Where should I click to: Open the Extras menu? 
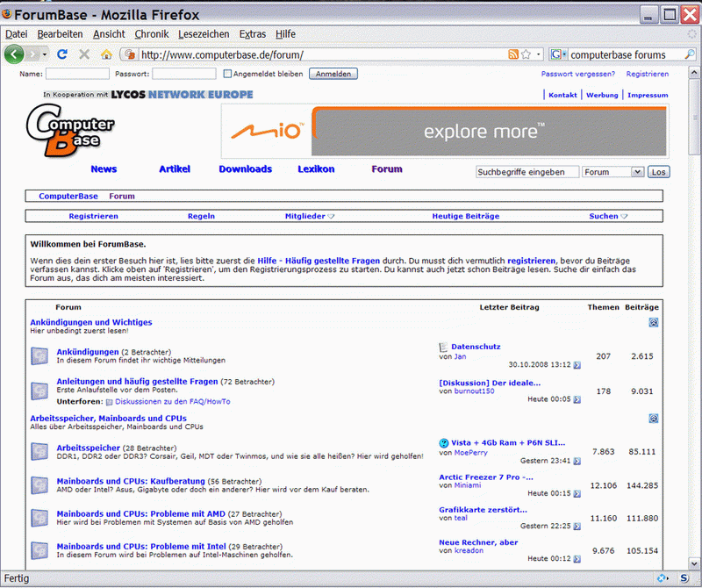(x=253, y=34)
